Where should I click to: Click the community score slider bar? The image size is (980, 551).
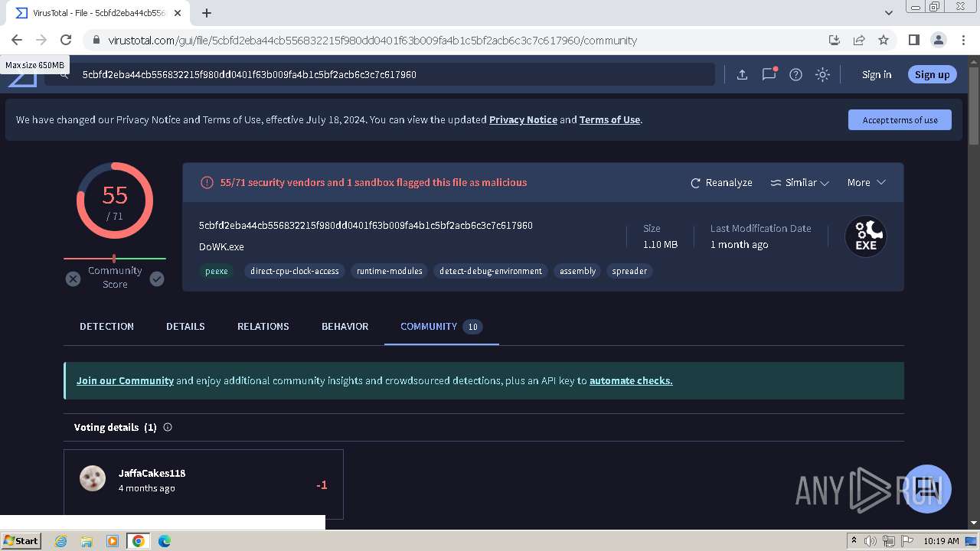pos(115,259)
